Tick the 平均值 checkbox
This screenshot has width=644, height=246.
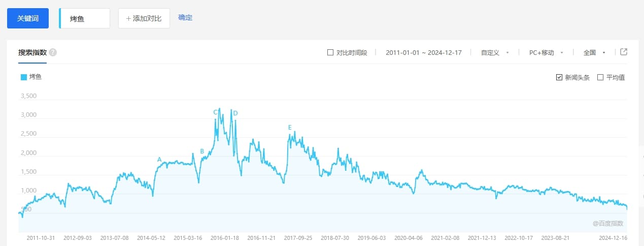coord(600,77)
